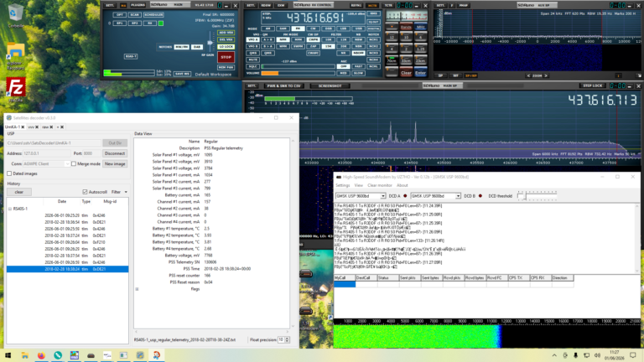Select USB mode in RX Control
644x362 pixels.
[358, 28]
